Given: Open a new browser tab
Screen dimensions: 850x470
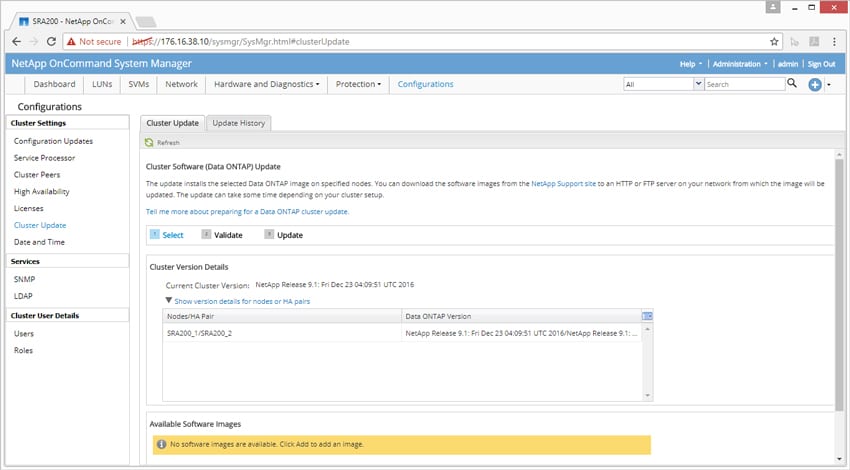Looking at the screenshot, I should click(145, 22).
